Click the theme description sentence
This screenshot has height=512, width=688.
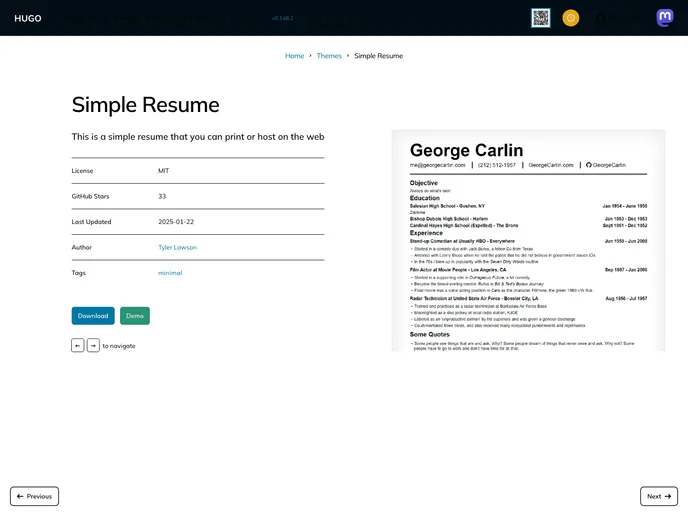(198, 137)
